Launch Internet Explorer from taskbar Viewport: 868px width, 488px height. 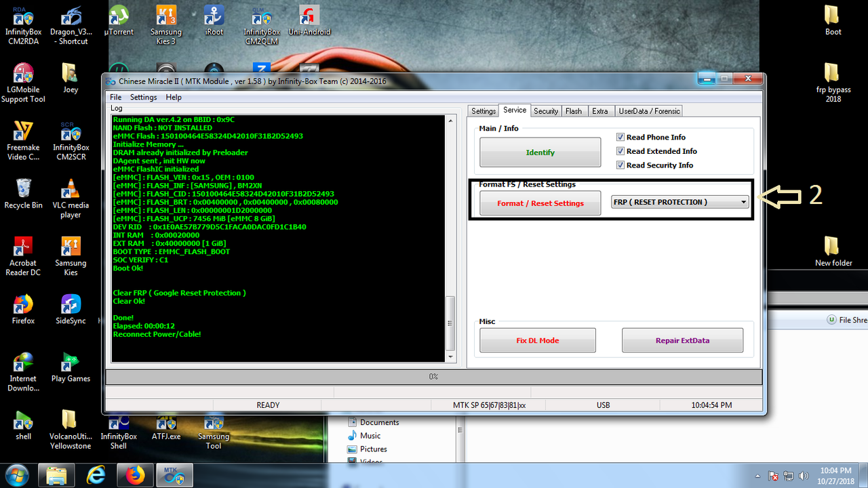(96, 476)
